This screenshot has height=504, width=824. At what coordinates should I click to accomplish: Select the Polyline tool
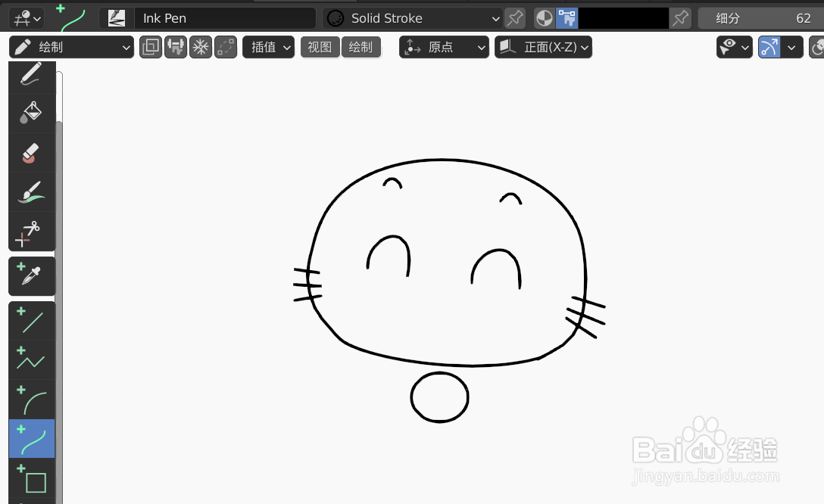point(32,360)
